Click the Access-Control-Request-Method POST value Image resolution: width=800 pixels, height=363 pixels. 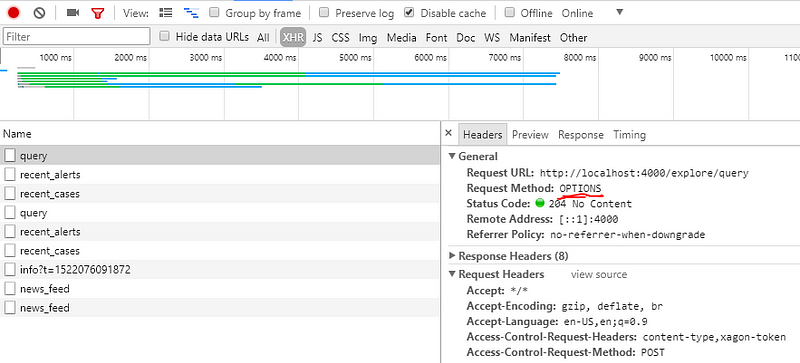pos(653,353)
